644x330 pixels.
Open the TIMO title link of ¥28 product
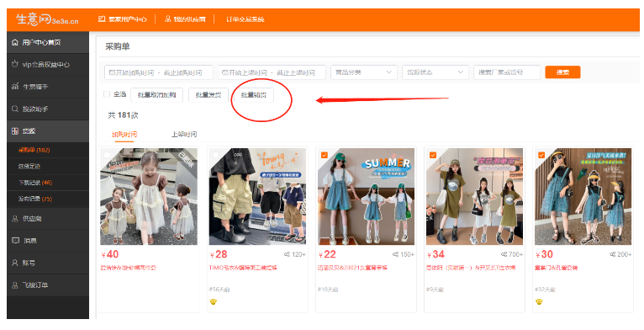(243, 268)
